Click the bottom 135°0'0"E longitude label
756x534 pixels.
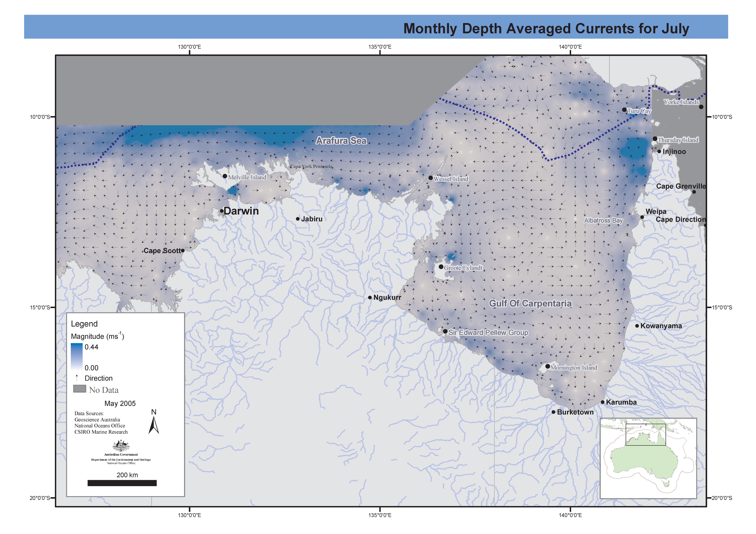[x=380, y=515]
